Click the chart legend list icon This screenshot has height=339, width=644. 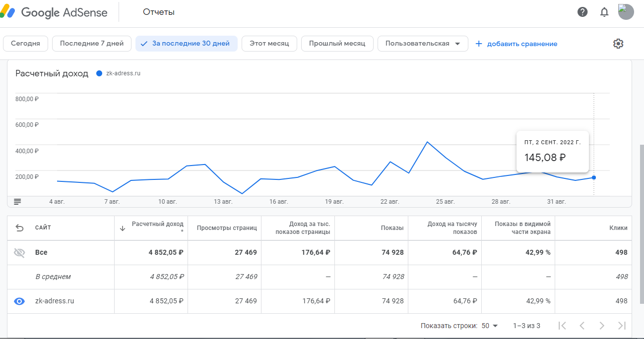tap(18, 202)
